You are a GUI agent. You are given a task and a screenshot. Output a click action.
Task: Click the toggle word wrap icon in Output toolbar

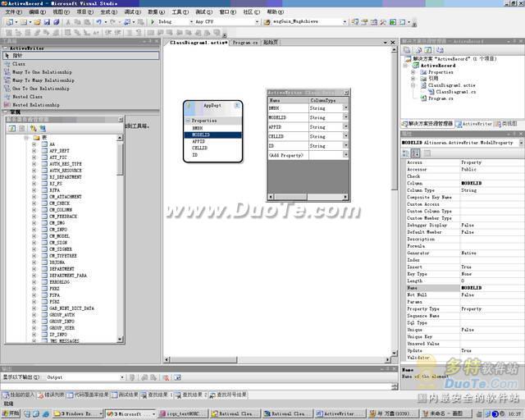[177, 377]
